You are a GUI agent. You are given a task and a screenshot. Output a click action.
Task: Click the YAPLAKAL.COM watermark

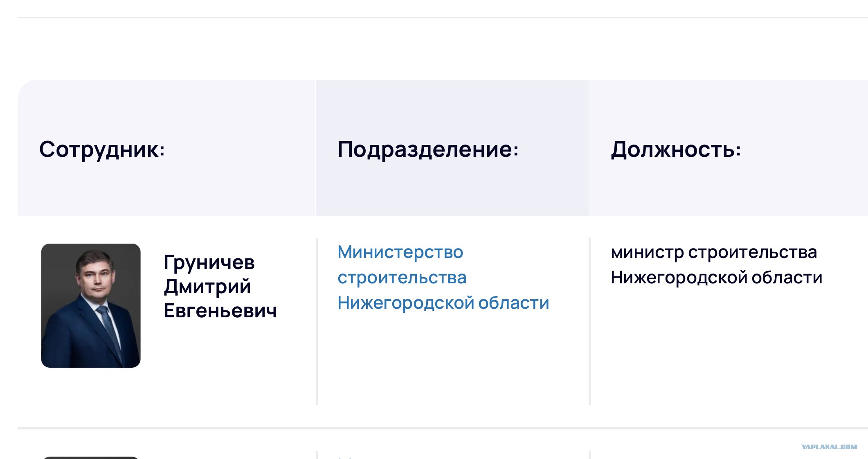click(x=829, y=447)
